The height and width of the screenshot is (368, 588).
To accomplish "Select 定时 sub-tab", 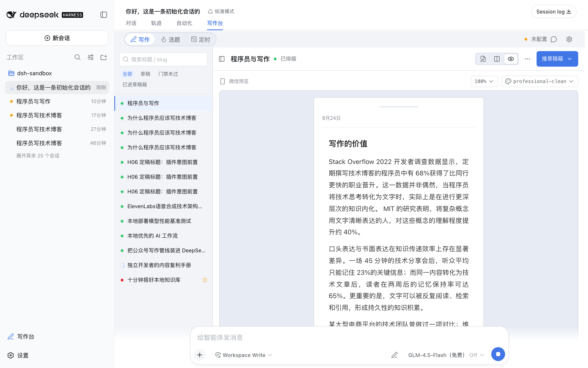I will click(200, 39).
